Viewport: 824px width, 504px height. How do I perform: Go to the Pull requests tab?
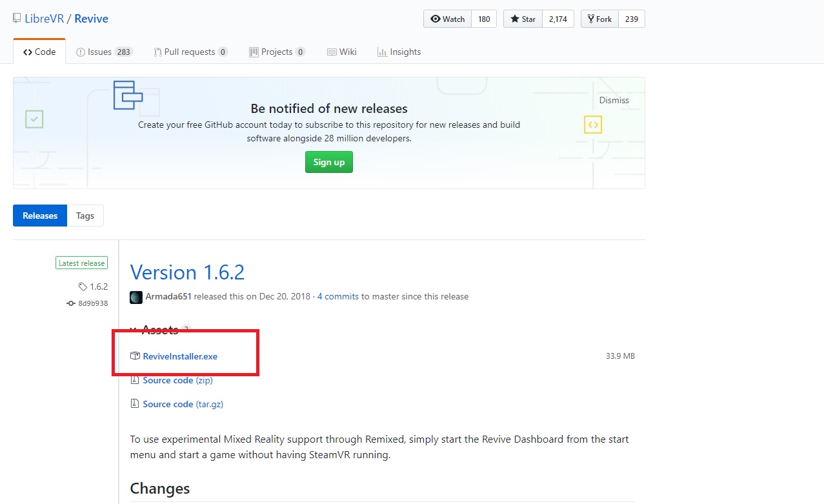pos(190,52)
